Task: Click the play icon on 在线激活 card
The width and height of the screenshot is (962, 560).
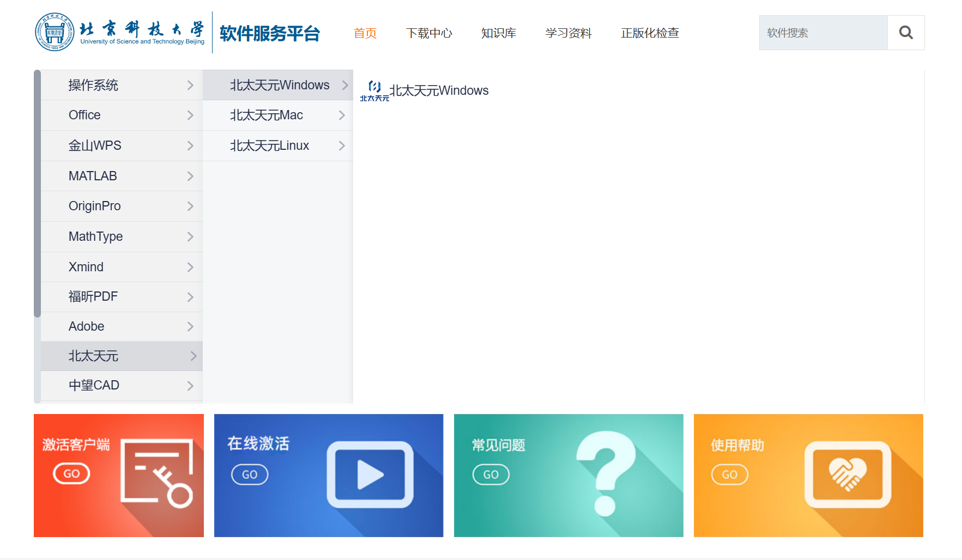Action: (x=368, y=474)
